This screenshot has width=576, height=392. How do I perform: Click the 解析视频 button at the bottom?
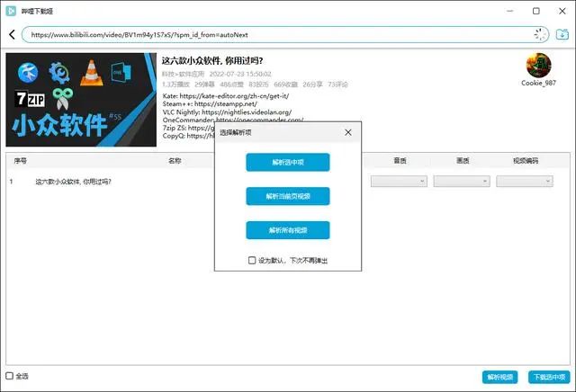click(500, 377)
